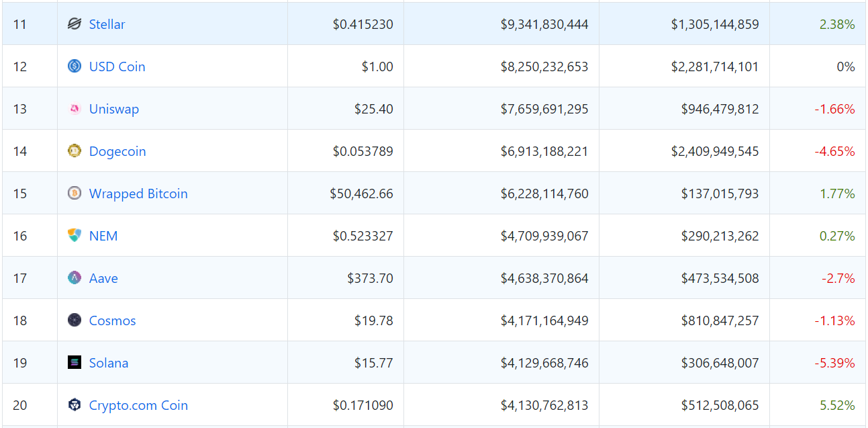Image resolution: width=868 pixels, height=428 pixels.
Task: Open the Wrapped Bitcoin page link
Action: click(138, 194)
